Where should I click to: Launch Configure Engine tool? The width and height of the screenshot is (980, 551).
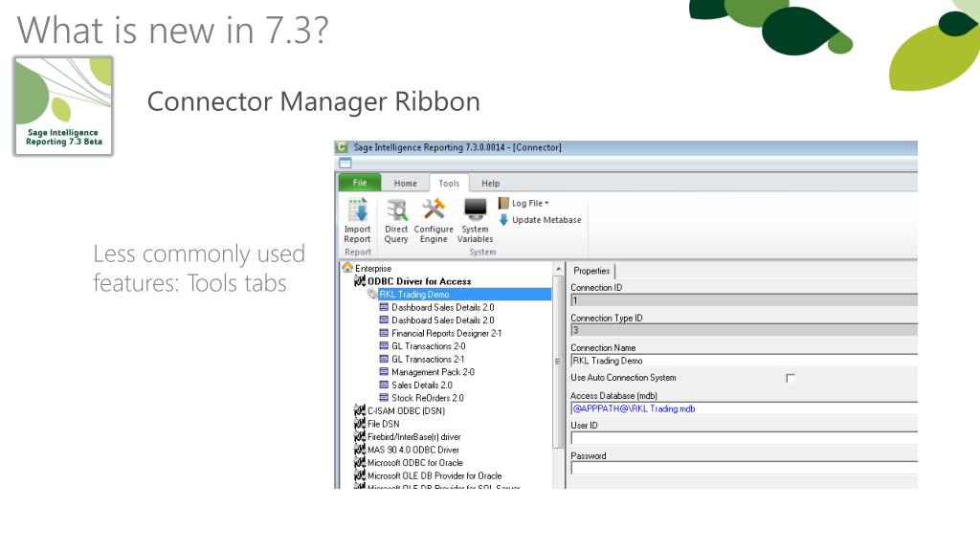click(434, 221)
